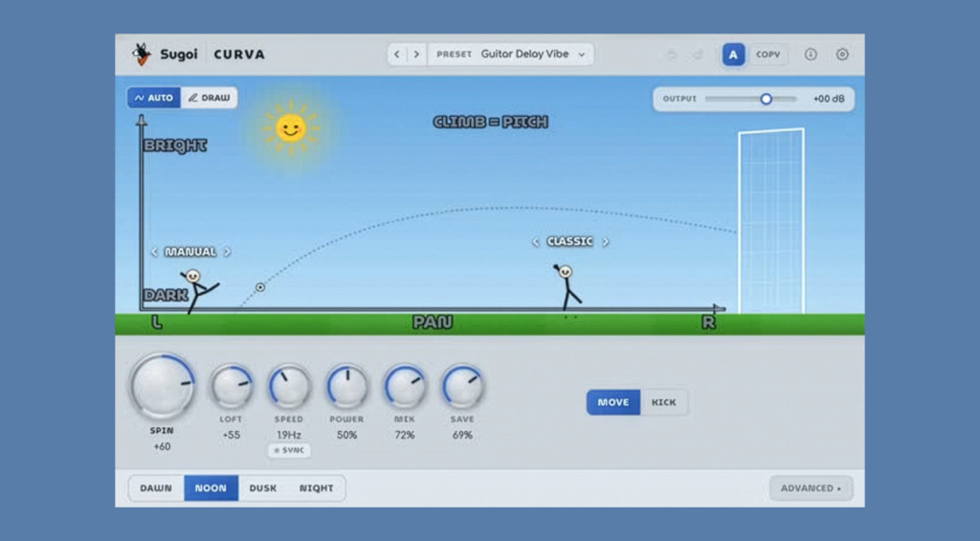The height and width of the screenshot is (541, 980).
Task: Click the COPY button
Action: coord(768,55)
